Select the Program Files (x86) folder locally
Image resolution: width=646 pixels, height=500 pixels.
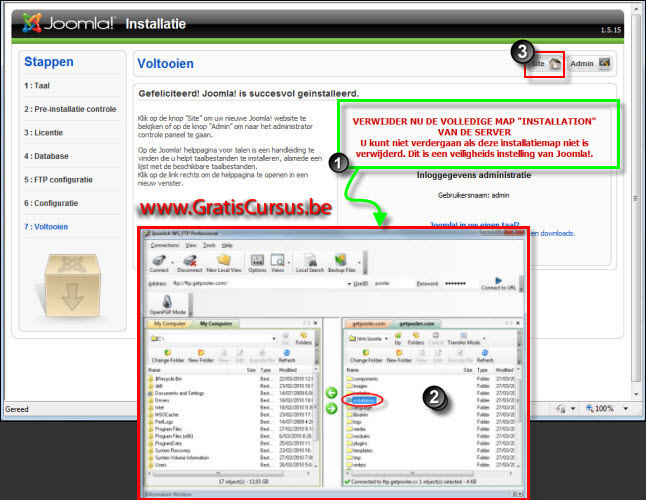171,436
